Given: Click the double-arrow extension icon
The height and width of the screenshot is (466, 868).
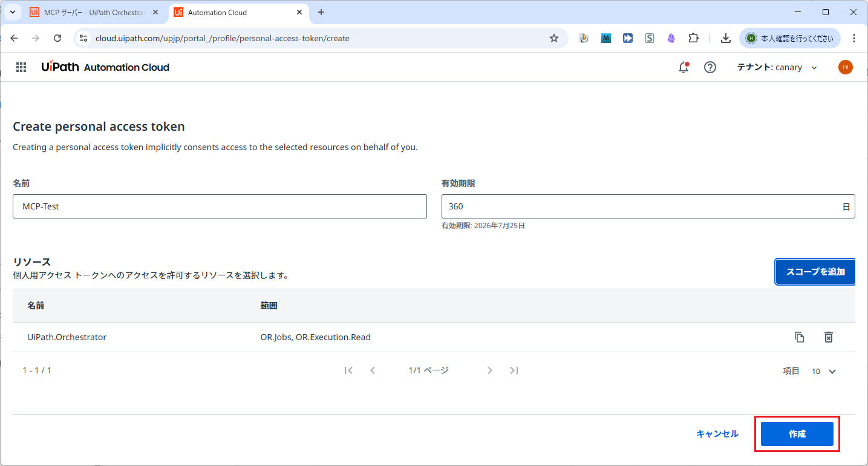Looking at the screenshot, I should [x=628, y=38].
